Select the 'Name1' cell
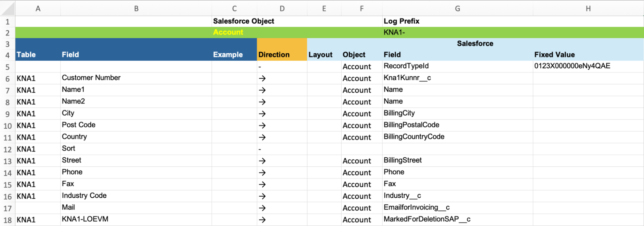Image resolution: width=644 pixels, height=226 pixels. tap(136, 90)
